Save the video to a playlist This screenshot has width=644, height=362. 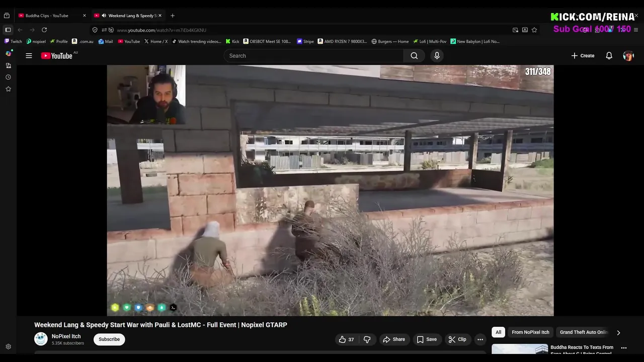point(427,339)
